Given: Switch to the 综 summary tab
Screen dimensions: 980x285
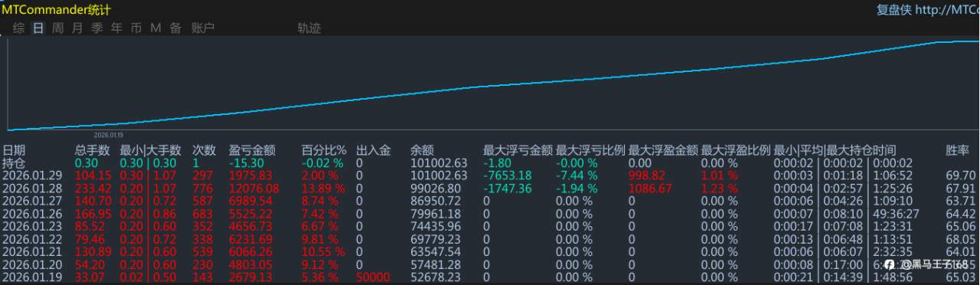Looking at the screenshot, I should coord(18,28).
